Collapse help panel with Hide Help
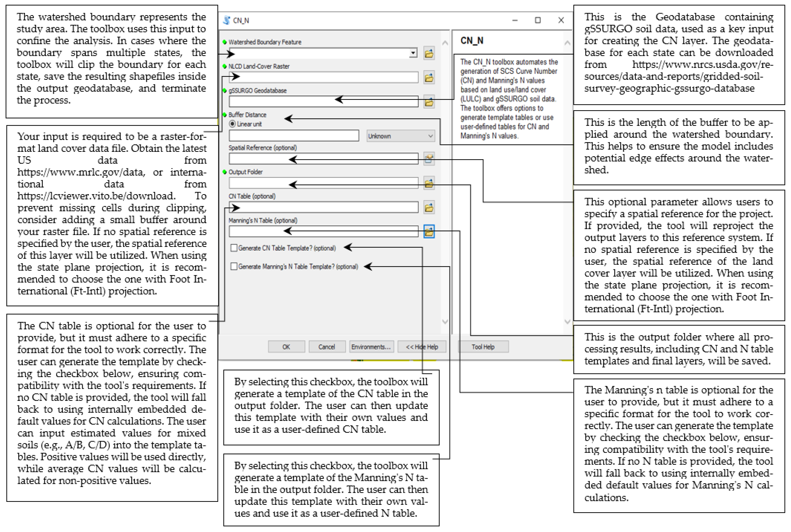This screenshot has height=532, width=791. [x=422, y=347]
